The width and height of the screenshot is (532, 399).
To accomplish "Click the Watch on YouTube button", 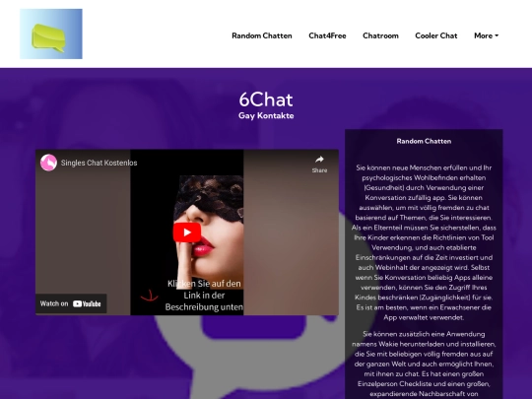I will 71,303.
